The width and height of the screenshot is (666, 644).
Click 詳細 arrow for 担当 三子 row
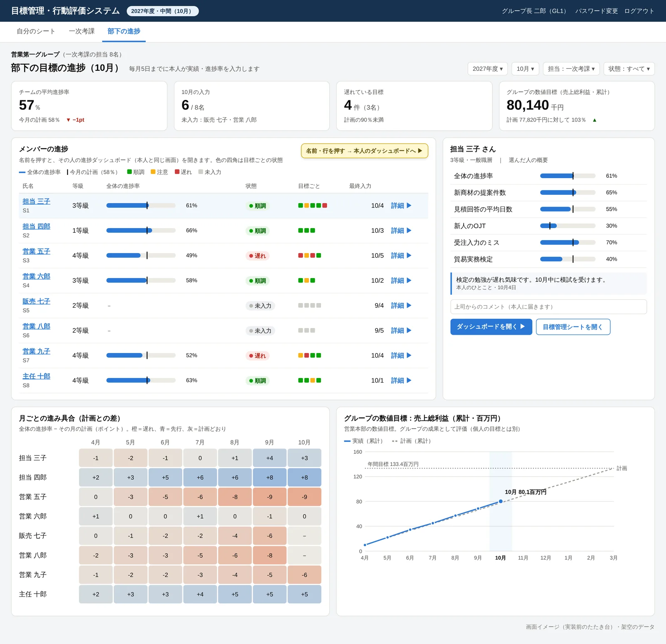401,206
